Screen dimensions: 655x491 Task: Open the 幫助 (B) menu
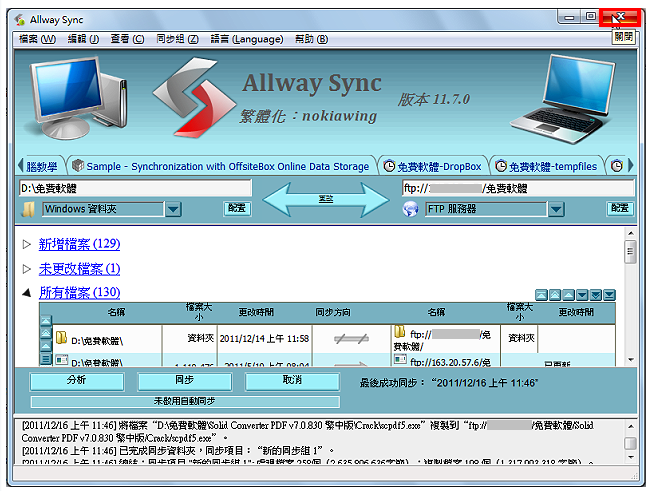311,39
